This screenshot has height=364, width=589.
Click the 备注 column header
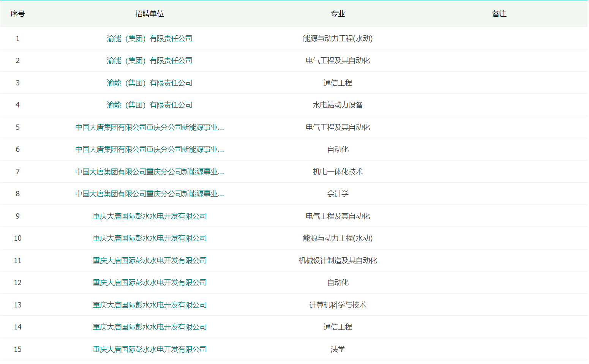pos(499,14)
